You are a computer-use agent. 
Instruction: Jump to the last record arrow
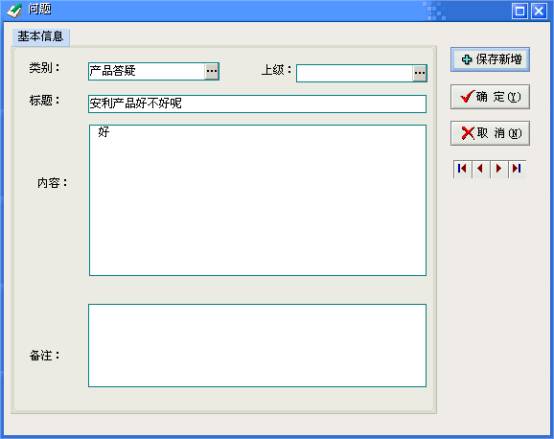pos(517,169)
